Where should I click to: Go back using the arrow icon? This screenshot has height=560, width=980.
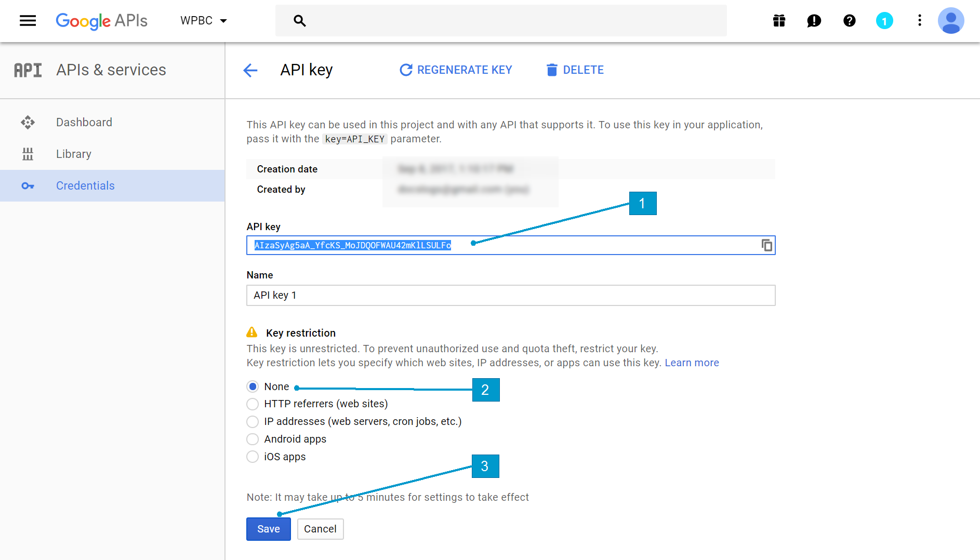coord(250,70)
